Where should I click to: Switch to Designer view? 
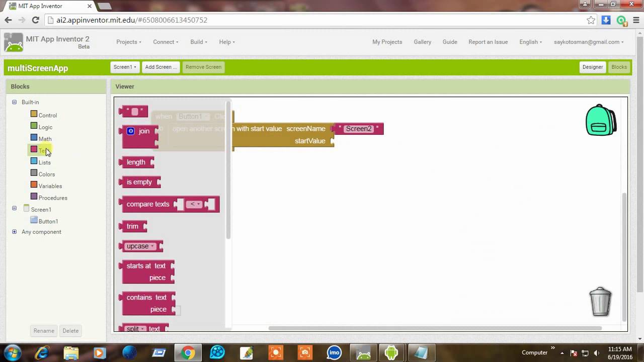tap(593, 67)
